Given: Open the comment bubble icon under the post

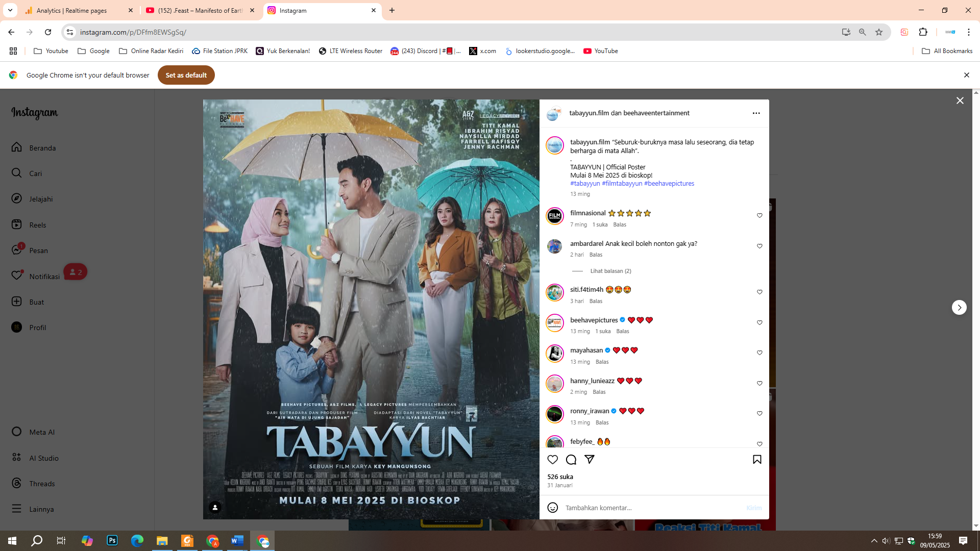Looking at the screenshot, I should pyautogui.click(x=571, y=460).
